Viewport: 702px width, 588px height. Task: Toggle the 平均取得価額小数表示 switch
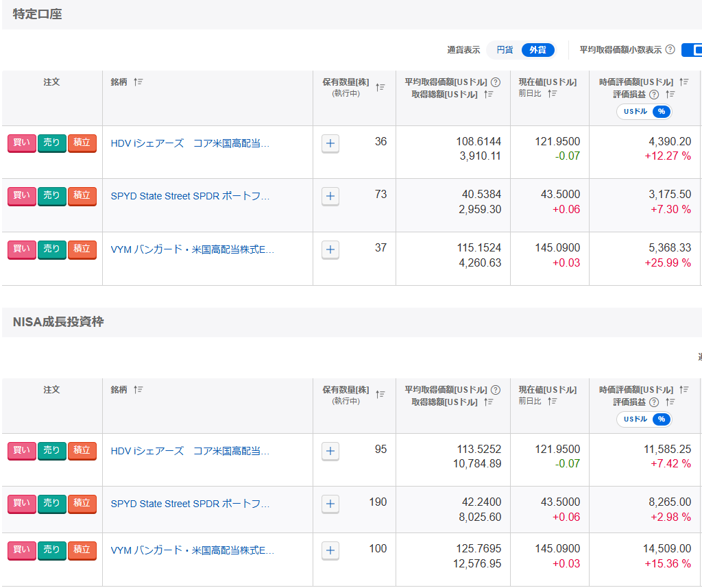(x=692, y=50)
